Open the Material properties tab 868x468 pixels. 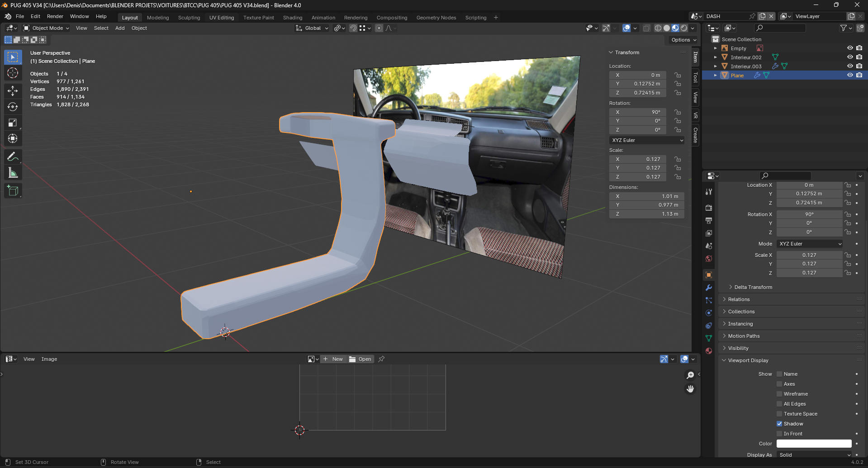pyautogui.click(x=709, y=351)
